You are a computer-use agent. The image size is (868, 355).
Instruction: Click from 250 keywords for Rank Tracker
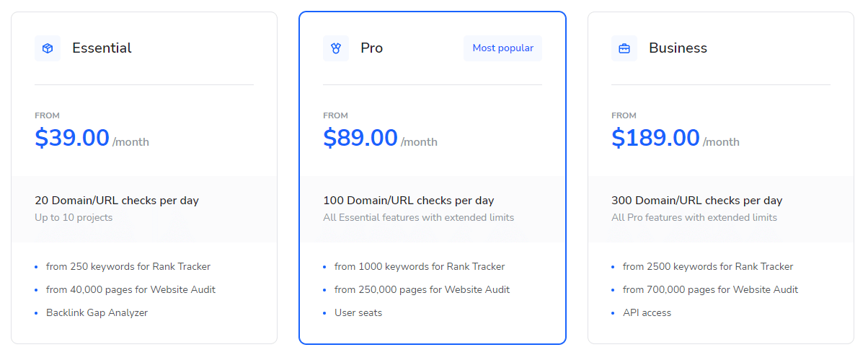[128, 267]
